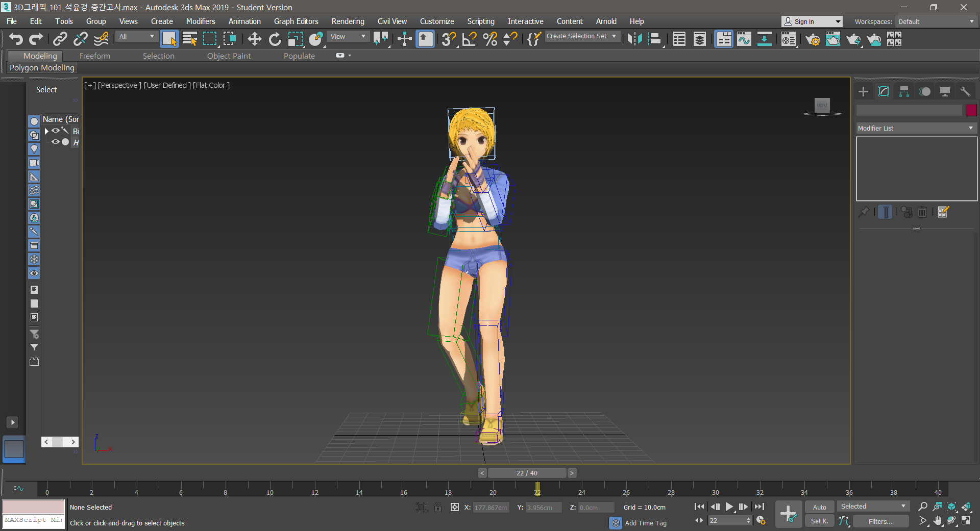Image resolution: width=980 pixels, height=531 pixels.
Task: Expand the Modifier List dropdown
Action: (917, 128)
